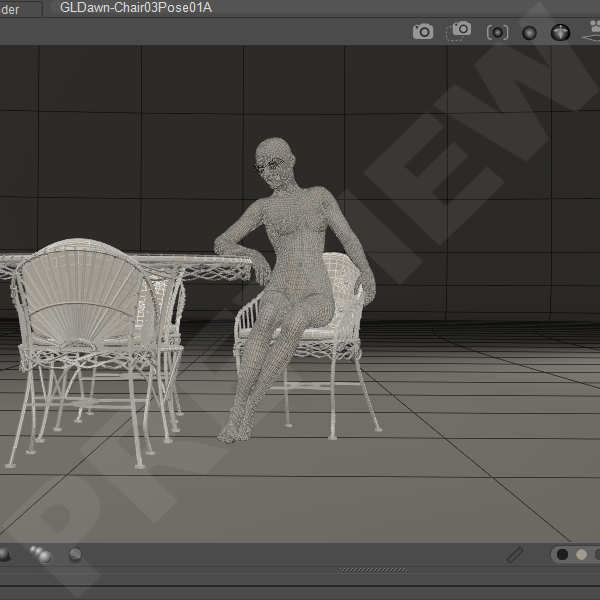Click the multi-sphere cluster icon in bottom bar
This screenshot has height=600, width=600.
pos(40,554)
